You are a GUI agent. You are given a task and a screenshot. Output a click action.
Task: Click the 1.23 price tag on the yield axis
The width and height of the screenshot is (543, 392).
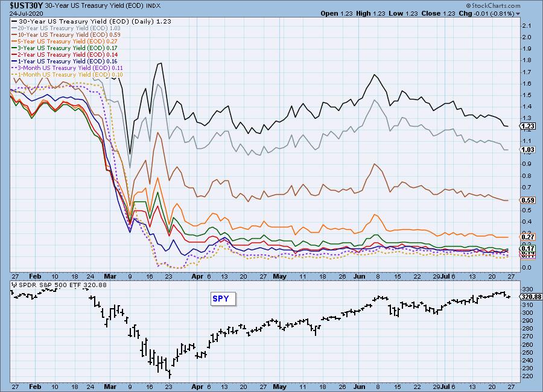[528, 127]
